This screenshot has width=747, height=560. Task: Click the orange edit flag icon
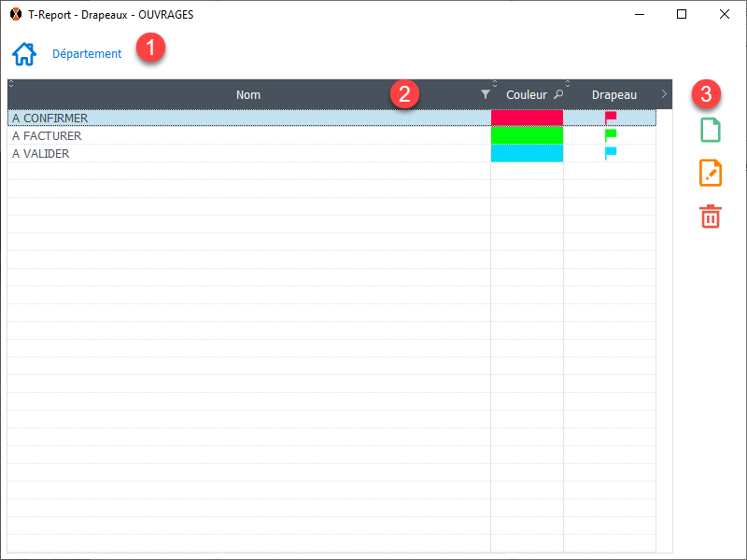click(711, 173)
